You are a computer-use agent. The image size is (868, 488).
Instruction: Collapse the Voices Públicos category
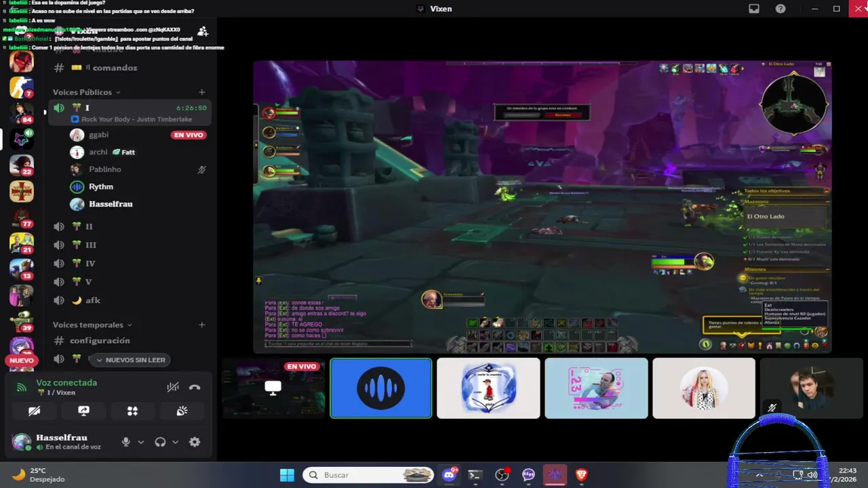click(86, 92)
